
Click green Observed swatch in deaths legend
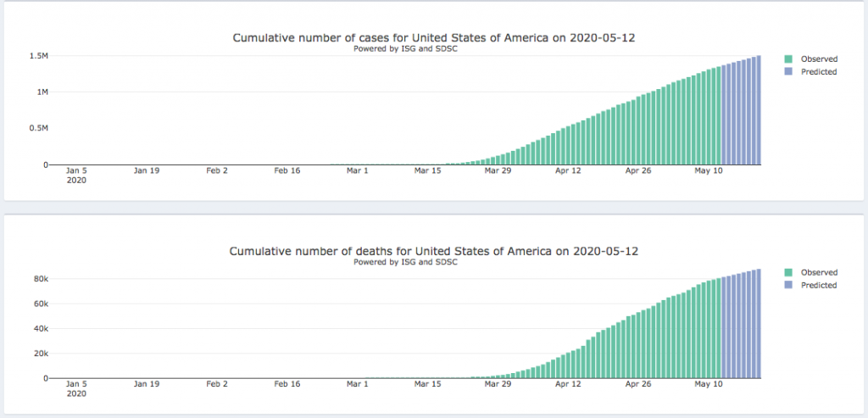click(x=788, y=272)
